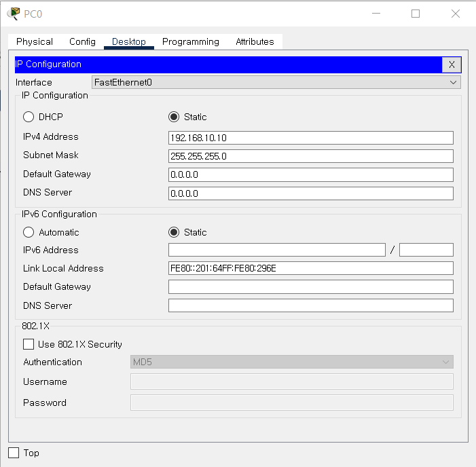Click the Packet Tracer PC0 window icon
The width and height of the screenshot is (476, 467).
pyautogui.click(x=14, y=14)
